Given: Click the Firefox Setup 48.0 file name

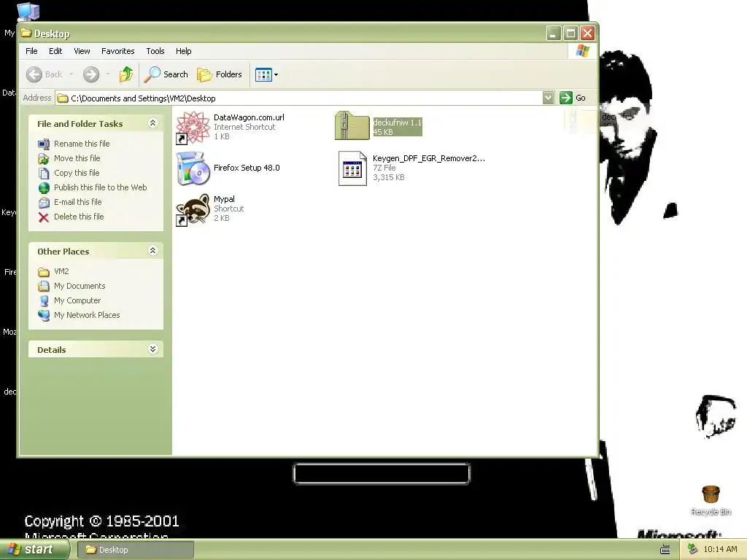Looking at the screenshot, I should pyautogui.click(x=247, y=168).
